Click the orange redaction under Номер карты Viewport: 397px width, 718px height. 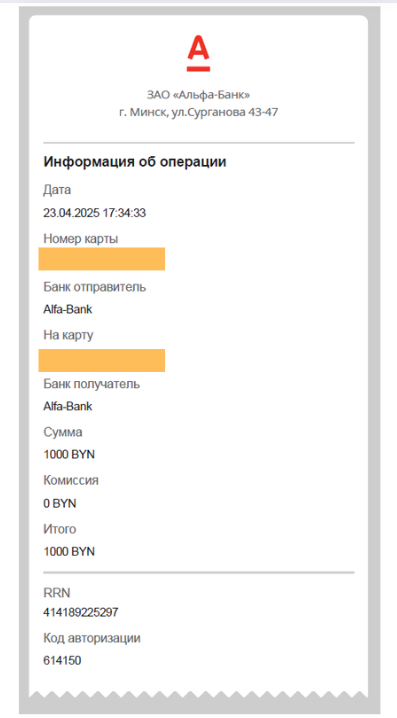(102, 259)
